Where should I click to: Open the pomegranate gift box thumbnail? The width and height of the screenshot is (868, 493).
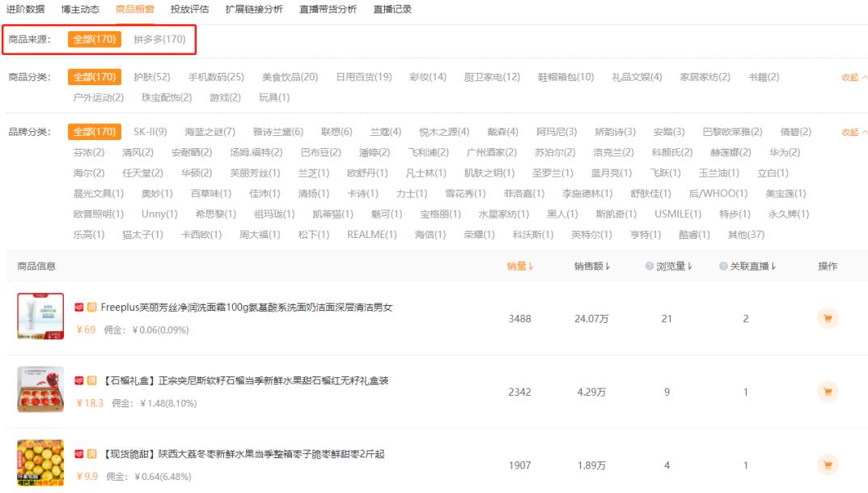[40, 389]
